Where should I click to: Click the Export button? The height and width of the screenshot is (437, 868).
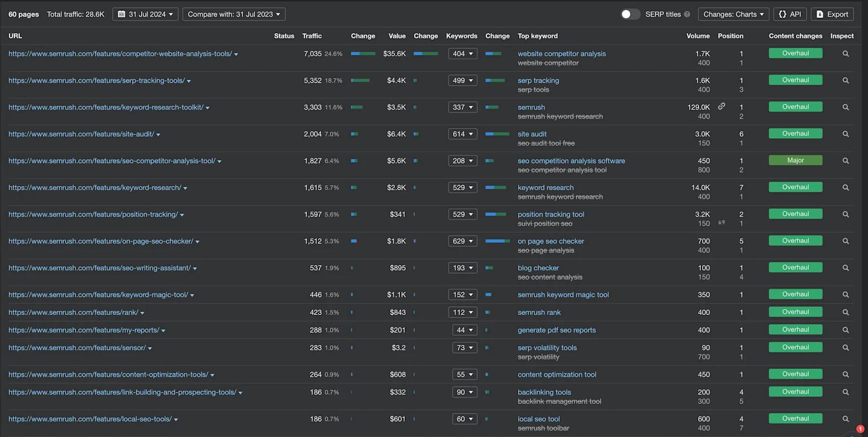point(832,14)
